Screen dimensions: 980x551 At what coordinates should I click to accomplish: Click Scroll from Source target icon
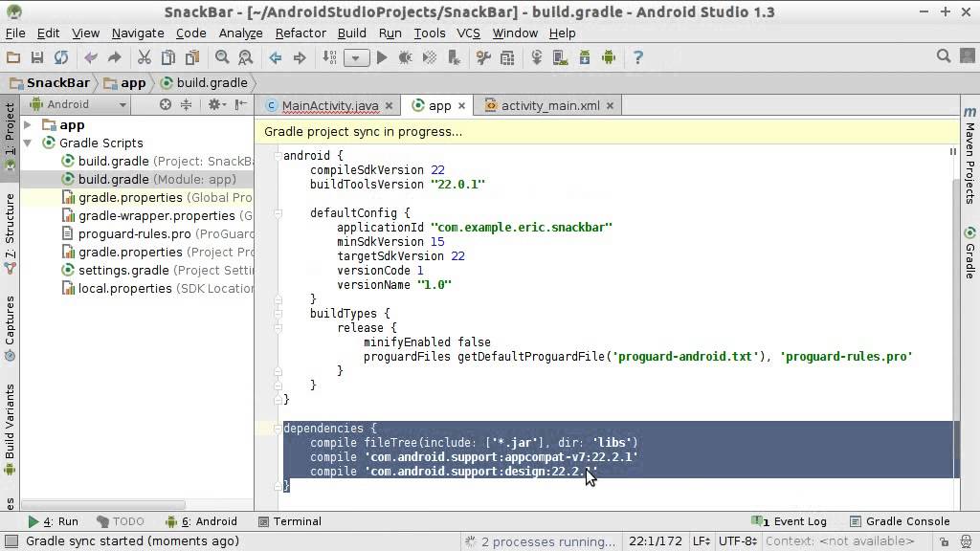tap(165, 104)
